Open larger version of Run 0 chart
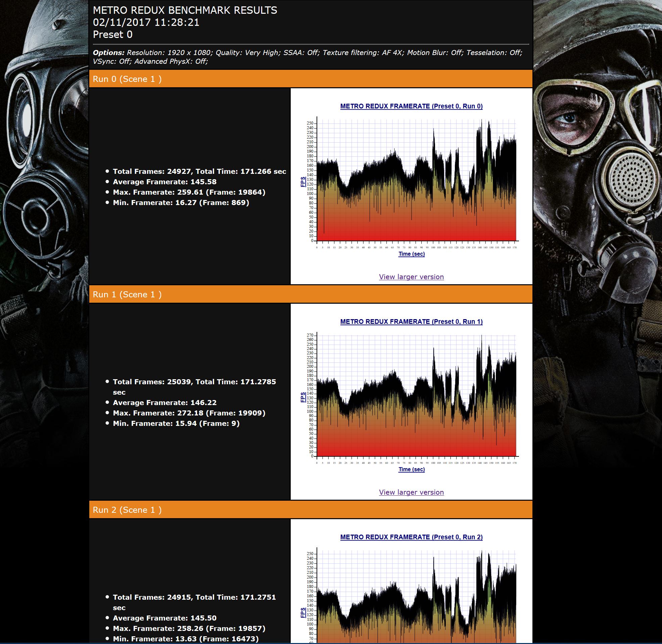This screenshot has width=662, height=644. point(411,277)
